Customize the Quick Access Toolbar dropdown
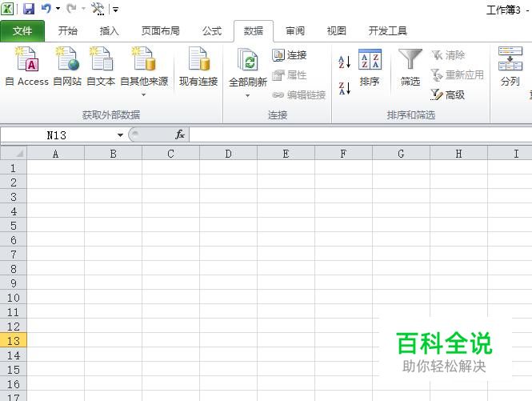 [x=116, y=10]
